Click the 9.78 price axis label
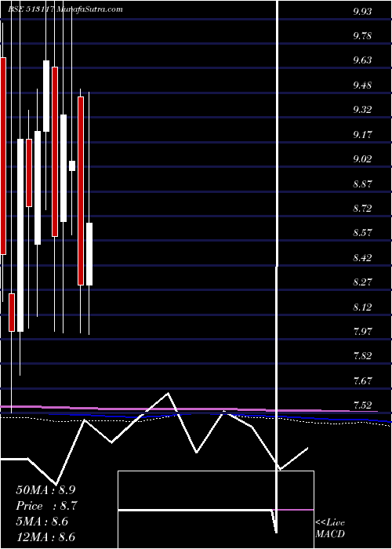The image size is (392, 549). click(362, 36)
